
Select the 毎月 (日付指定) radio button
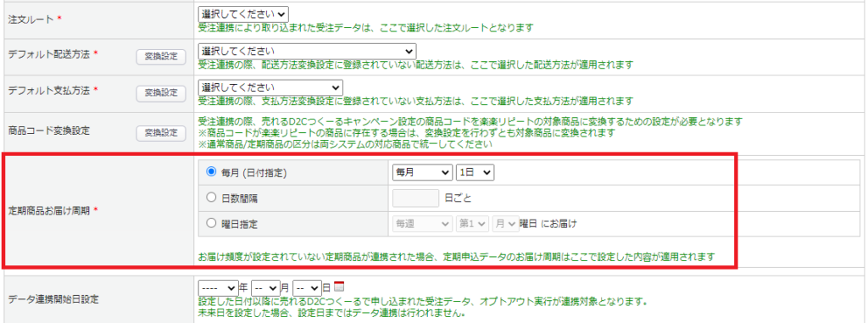coord(211,172)
